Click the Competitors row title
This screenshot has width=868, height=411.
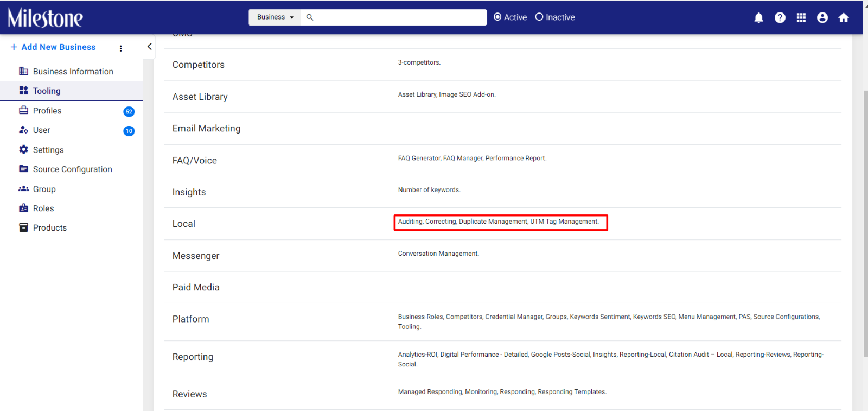[x=199, y=65]
